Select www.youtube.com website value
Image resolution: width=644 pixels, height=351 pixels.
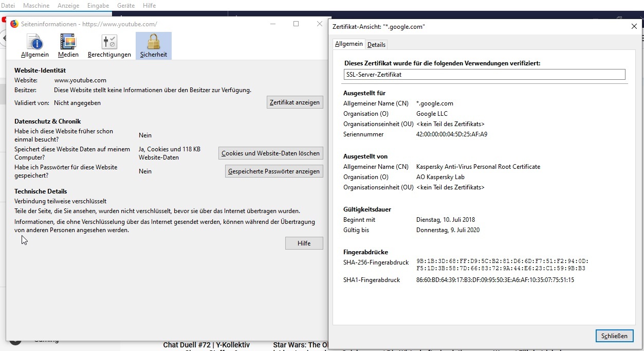pos(80,80)
